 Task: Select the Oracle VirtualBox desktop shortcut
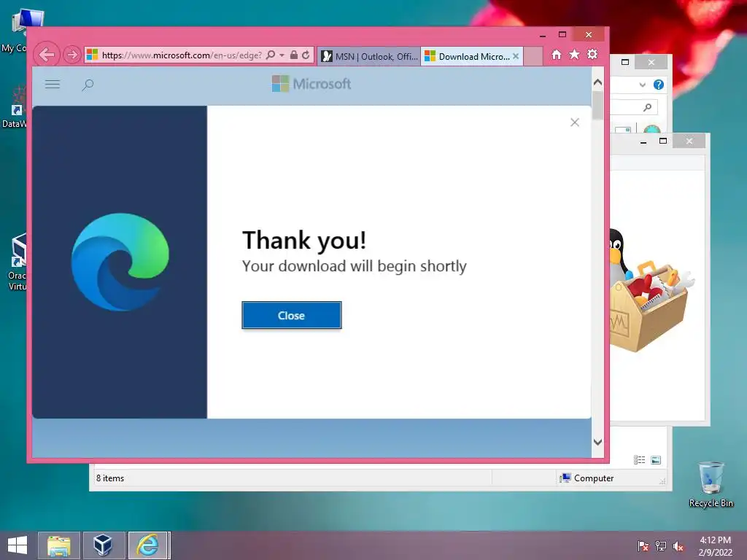point(18,262)
